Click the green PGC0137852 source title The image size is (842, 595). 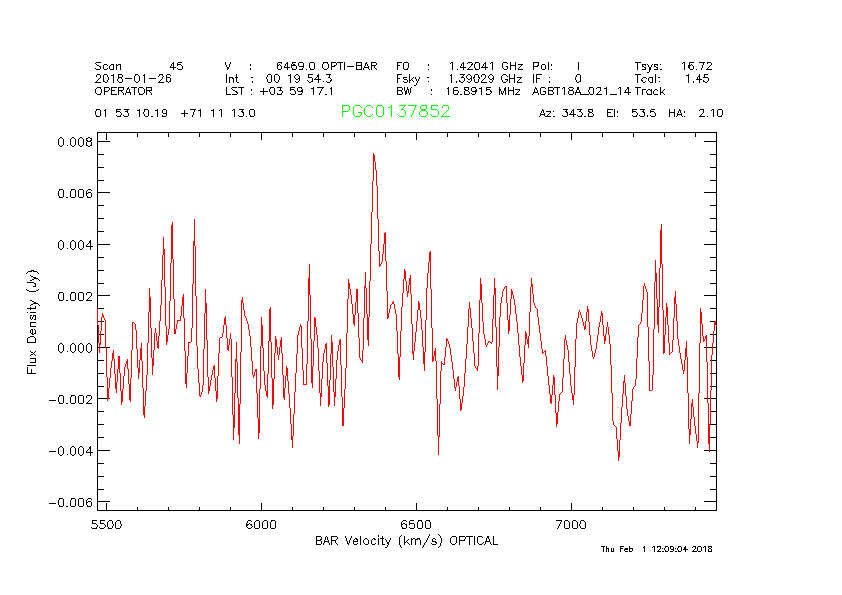(395, 112)
